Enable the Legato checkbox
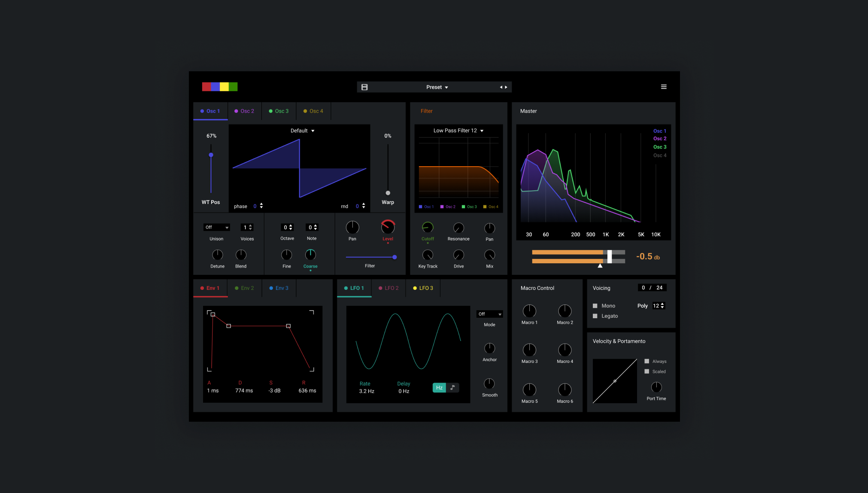This screenshot has height=493, width=868. pos(595,316)
